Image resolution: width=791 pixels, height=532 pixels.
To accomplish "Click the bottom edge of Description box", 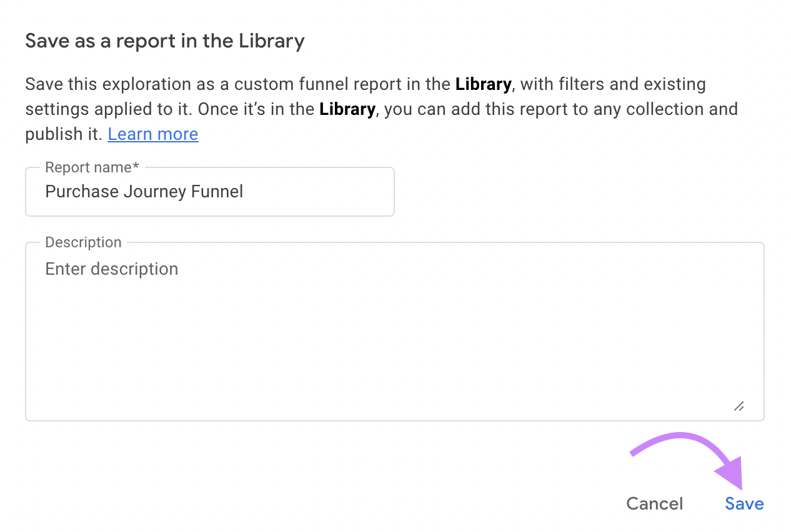I will click(394, 419).
